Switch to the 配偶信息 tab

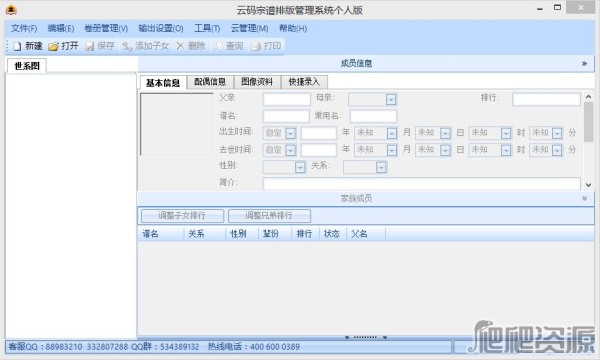(210, 82)
